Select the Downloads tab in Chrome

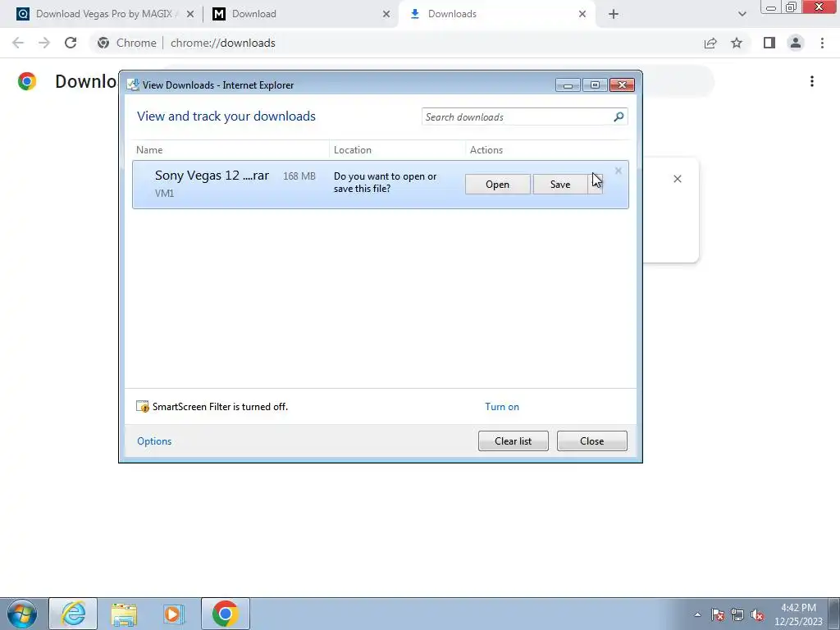click(495, 14)
